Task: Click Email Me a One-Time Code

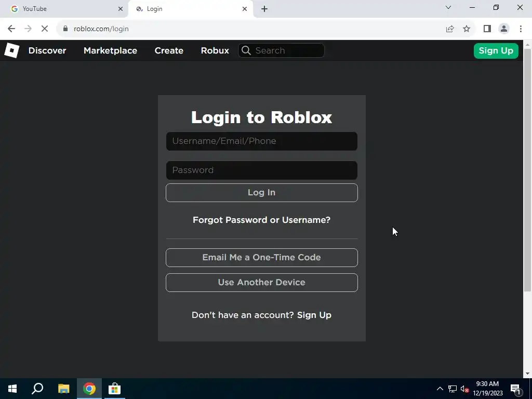Action: (262, 258)
